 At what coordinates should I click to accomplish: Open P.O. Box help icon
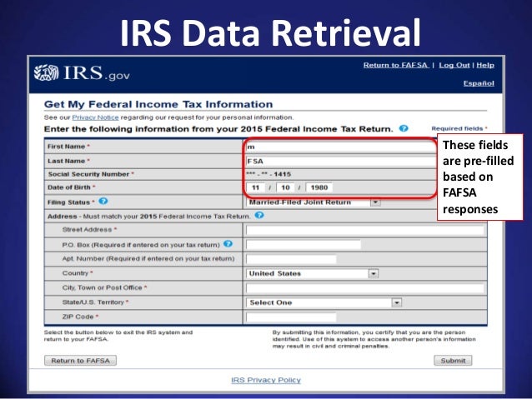click(x=228, y=244)
